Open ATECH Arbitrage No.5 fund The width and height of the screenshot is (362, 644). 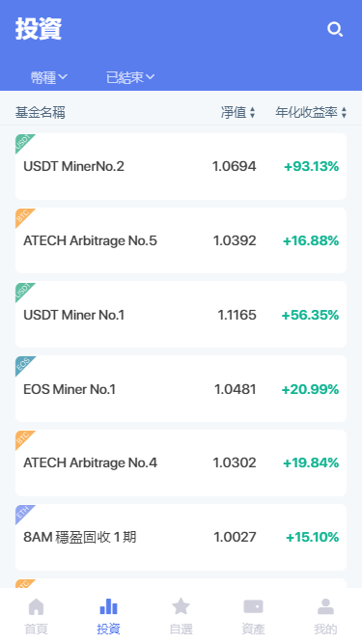(x=181, y=240)
